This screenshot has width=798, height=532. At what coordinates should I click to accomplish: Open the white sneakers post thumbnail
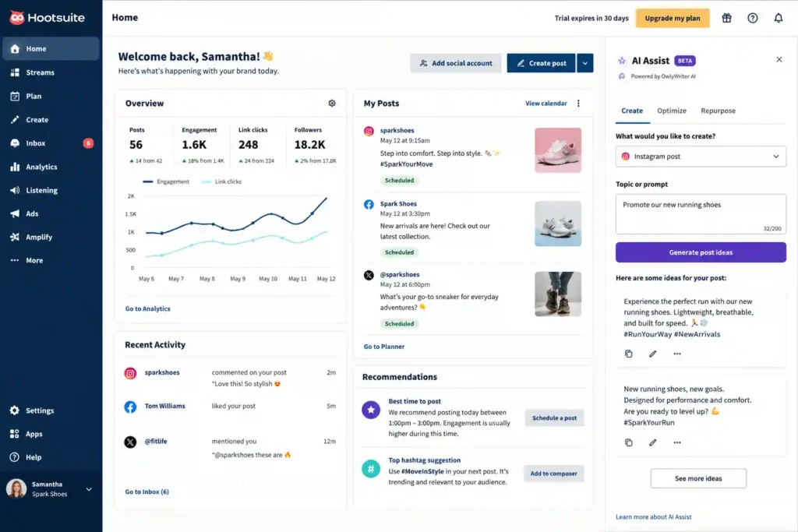558,224
